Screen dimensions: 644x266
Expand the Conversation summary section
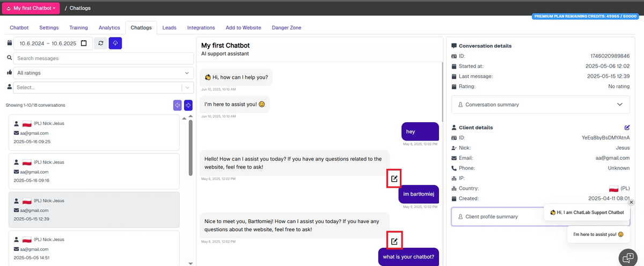click(x=540, y=105)
